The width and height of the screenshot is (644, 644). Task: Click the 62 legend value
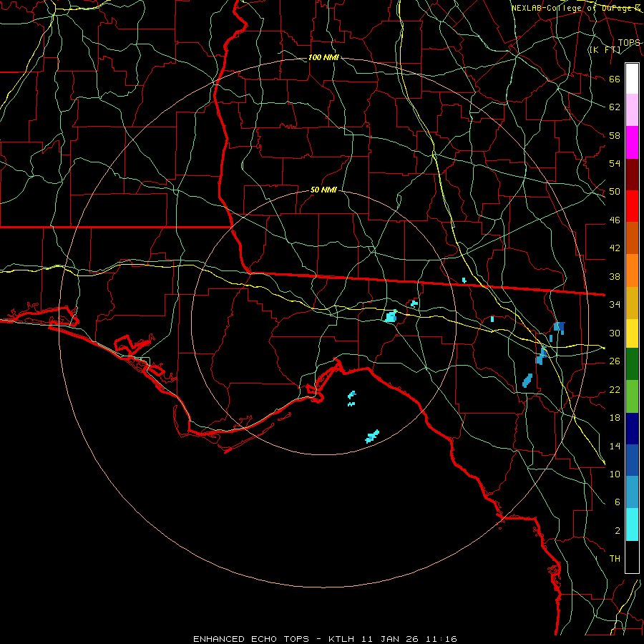615,107
